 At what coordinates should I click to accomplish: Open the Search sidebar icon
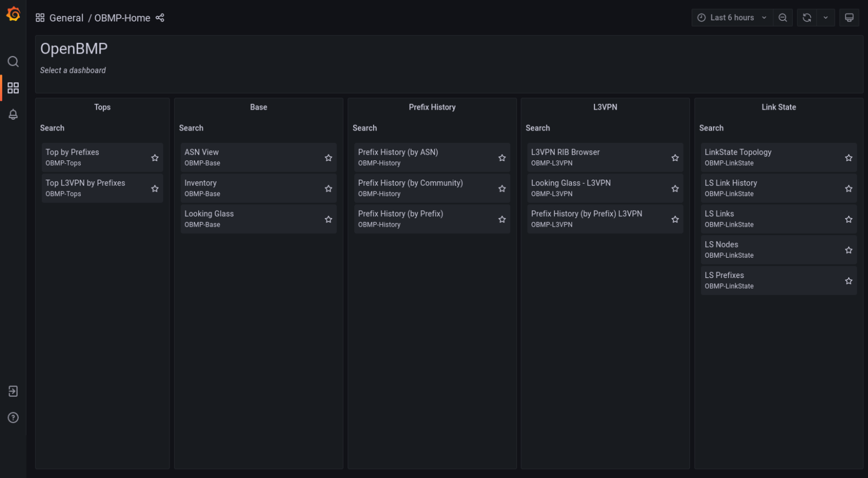13,62
